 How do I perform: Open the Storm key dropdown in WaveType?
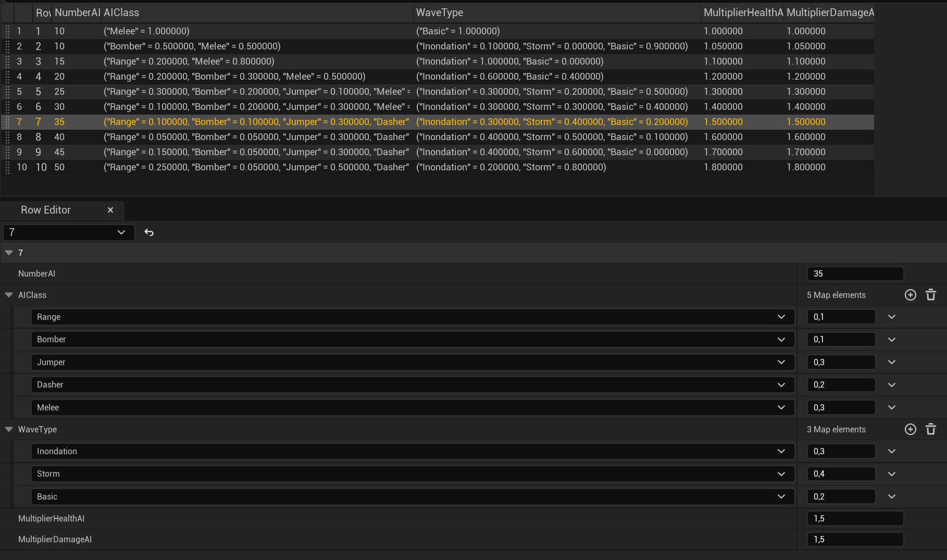tap(413, 474)
